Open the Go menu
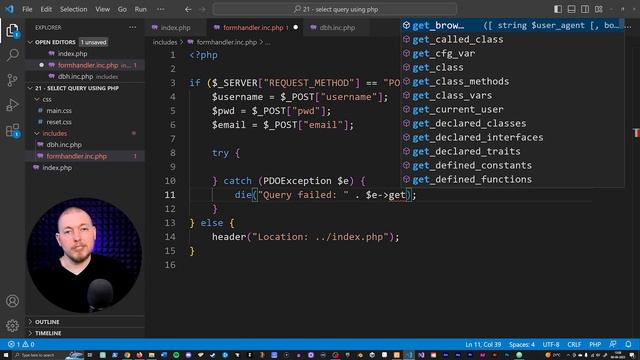Image resolution: width=640 pixels, height=360 pixels. coord(122,9)
